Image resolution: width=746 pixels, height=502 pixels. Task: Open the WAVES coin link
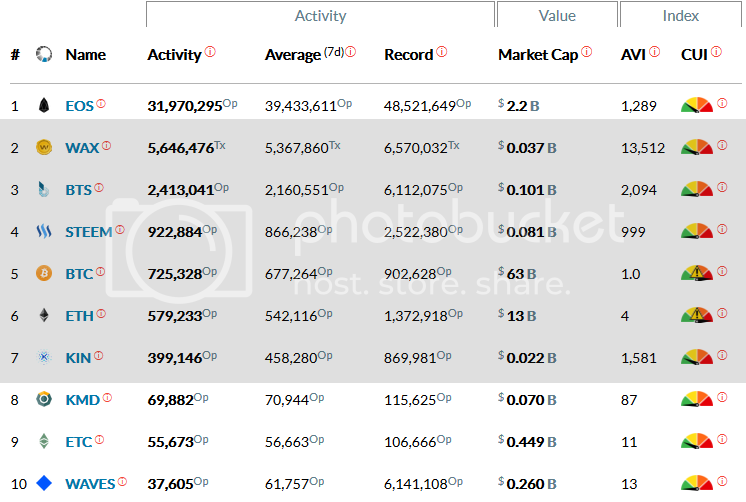pos(90,484)
